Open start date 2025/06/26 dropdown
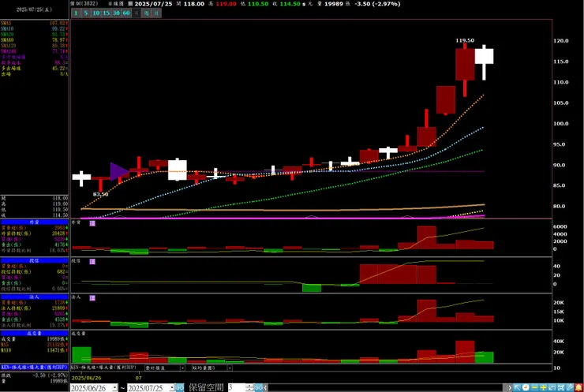Screen dimensions: 584x392 pyautogui.click(x=114, y=388)
